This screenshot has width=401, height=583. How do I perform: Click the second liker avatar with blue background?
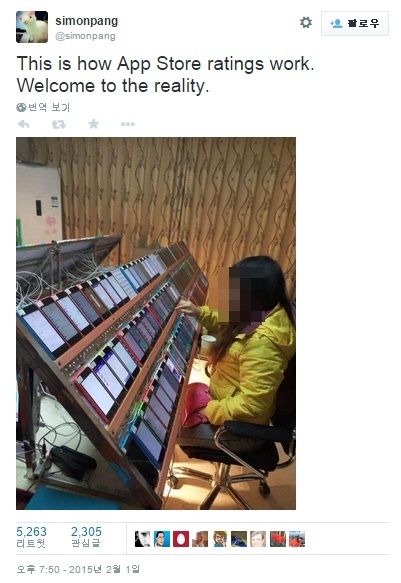(162, 539)
